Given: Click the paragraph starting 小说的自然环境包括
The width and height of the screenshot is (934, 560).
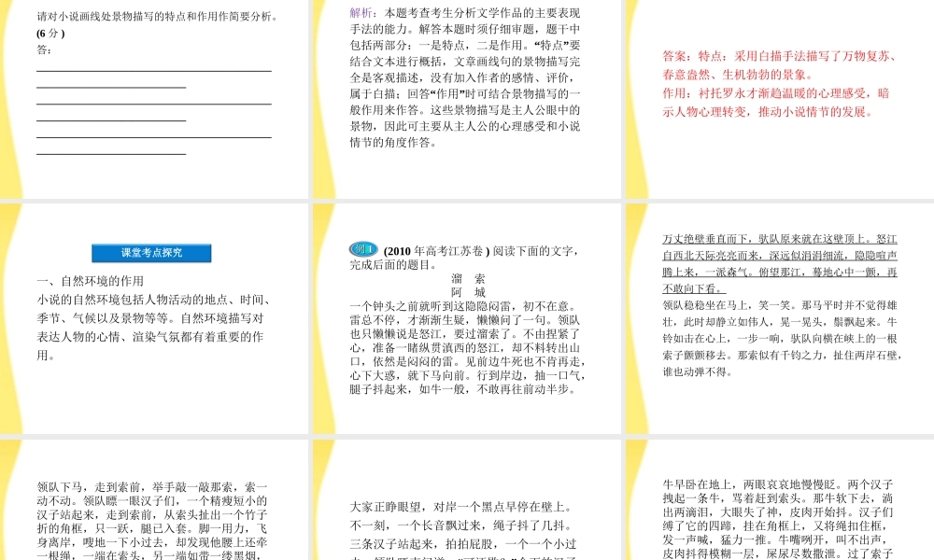Looking at the screenshot, I should coord(155,328).
